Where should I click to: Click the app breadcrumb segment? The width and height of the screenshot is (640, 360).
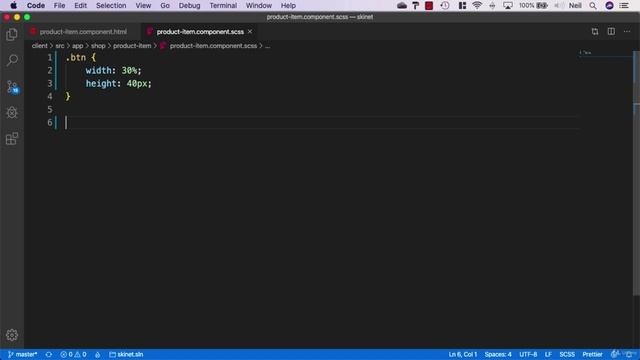(x=78, y=46)
